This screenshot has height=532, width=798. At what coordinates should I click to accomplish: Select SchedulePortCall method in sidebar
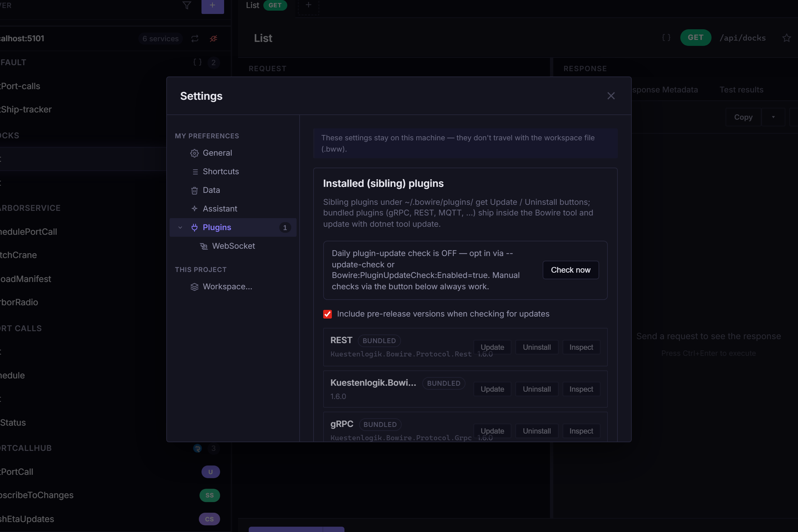click(x=115, y=232)
